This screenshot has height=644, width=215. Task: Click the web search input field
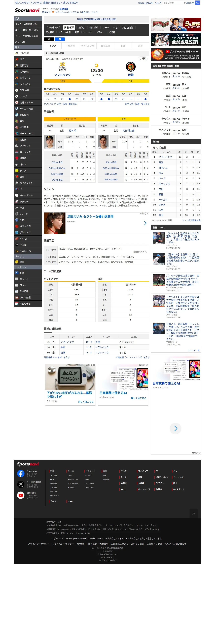tap(173, 3)
